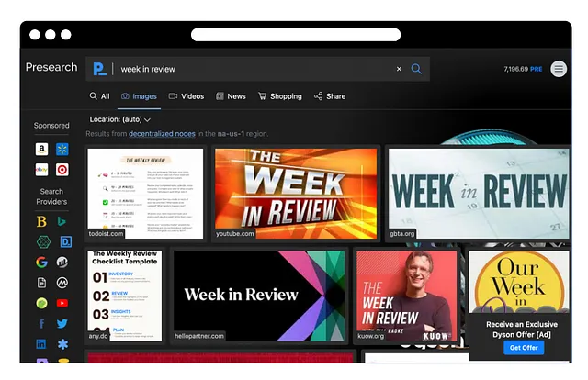Click the blue magnifier search icon
Screen dimensions: 588x380
click(x=416, y=69)
